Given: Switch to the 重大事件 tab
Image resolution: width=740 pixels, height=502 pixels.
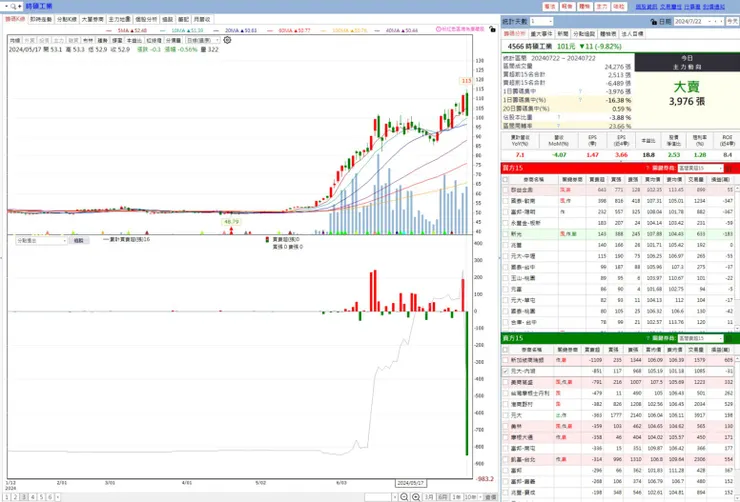Looking at the screenshot, I should [541, 34].
